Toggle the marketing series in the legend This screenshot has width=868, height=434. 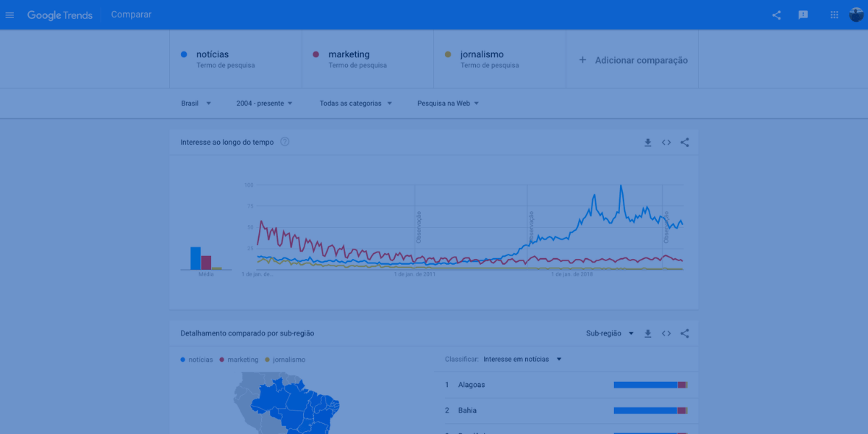pos(239,359)
